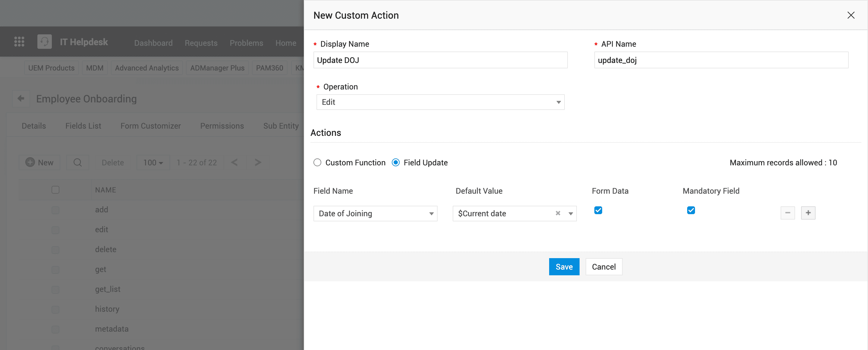Switch to the Form Customizer tab

150,126
